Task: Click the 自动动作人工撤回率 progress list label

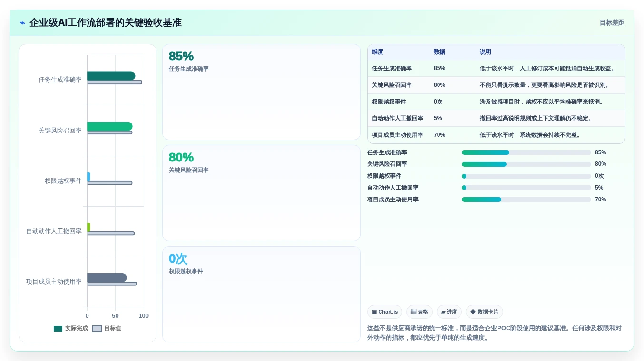Action: point(393,188)
